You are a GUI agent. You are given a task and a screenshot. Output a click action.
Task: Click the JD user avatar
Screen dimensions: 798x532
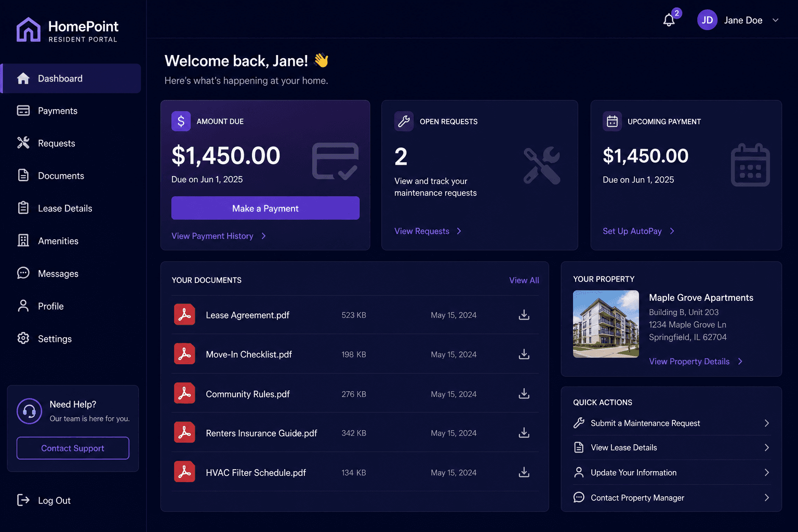[707, 20]
